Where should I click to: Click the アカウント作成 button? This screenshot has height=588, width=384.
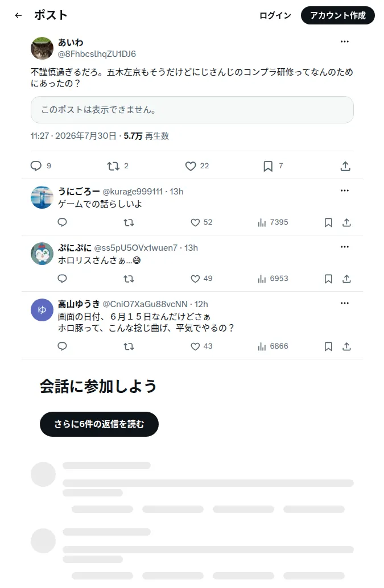click(337, 15)
